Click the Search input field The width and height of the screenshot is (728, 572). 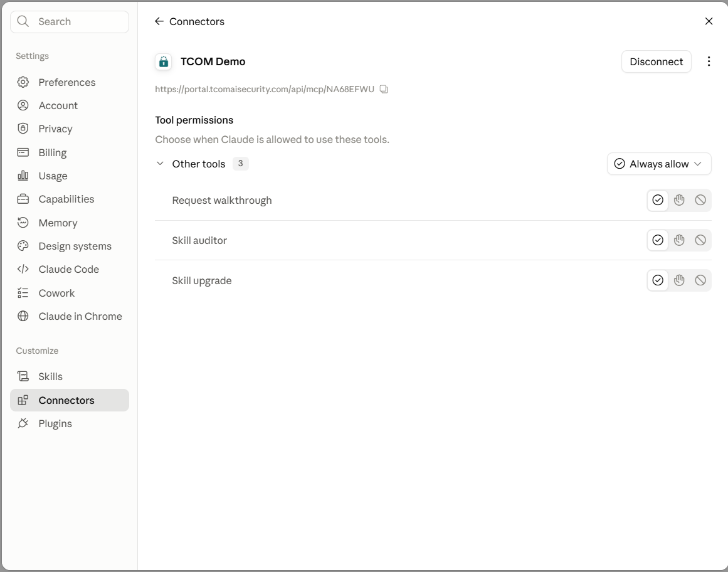(70, 22)
